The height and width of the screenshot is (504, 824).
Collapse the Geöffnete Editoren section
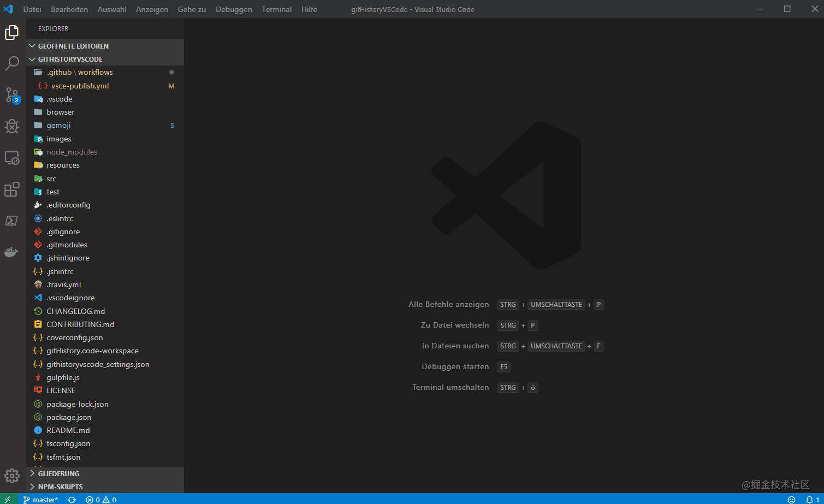[105, 46]
